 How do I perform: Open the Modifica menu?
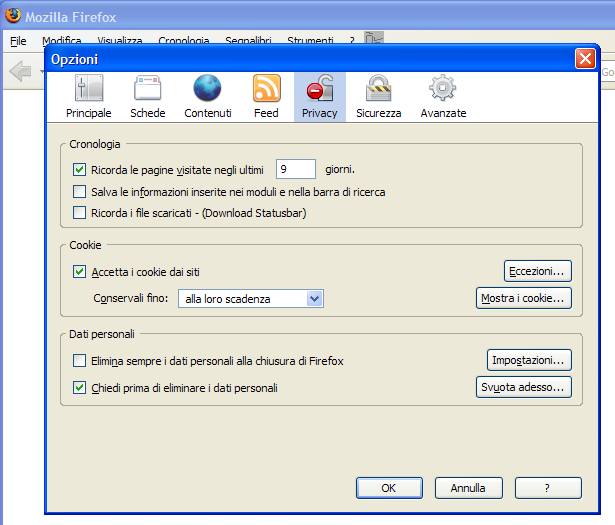(x=62, y=40)
